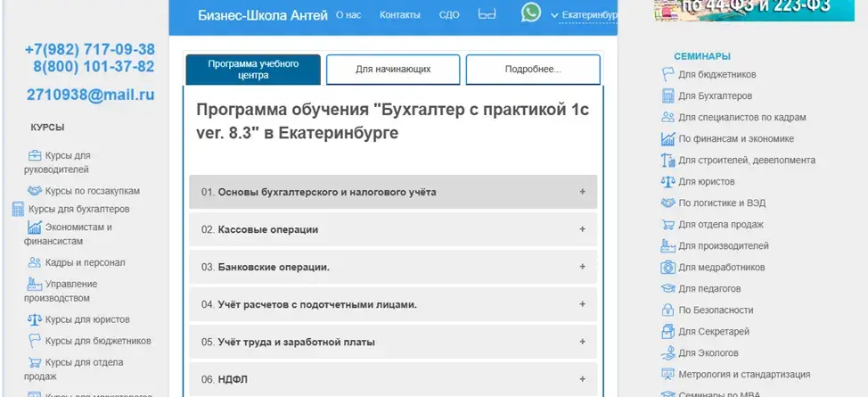The image size is (868, 397).
Task: Click flag icon beside Курсы для бюджетников
Action: [35, 341]
